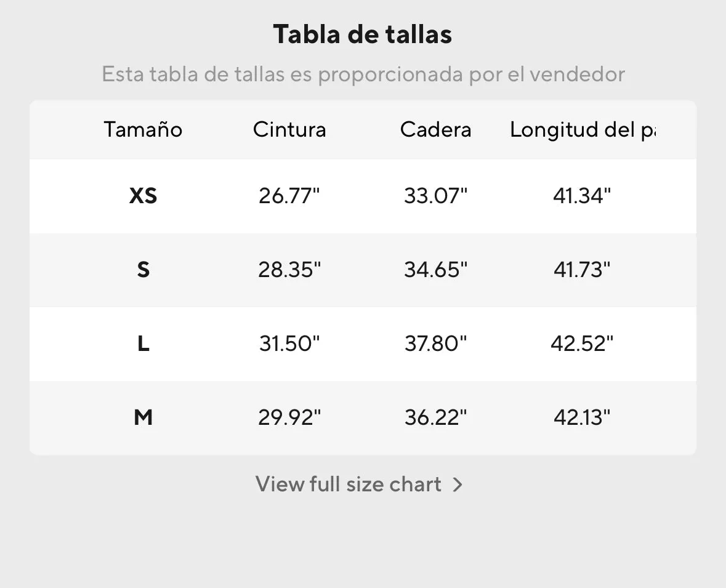Click the XS waist value 26.77"

[289, 195]
